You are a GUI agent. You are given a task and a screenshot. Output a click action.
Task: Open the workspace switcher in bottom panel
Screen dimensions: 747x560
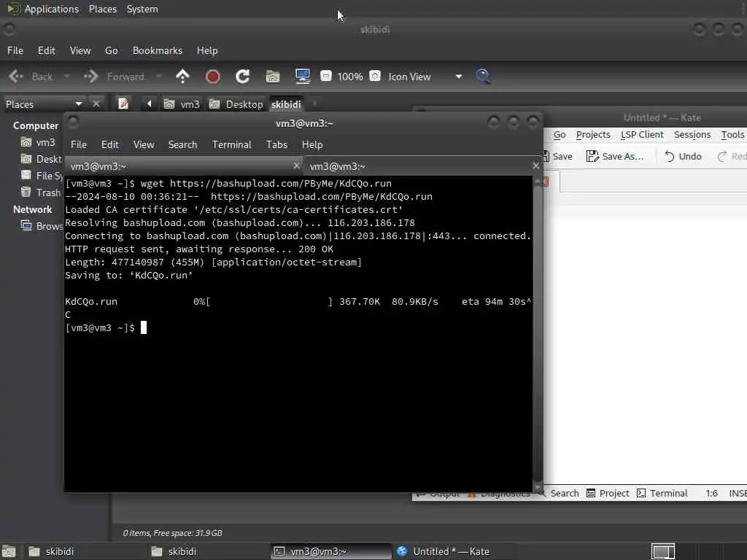click(x=662, y=551)
